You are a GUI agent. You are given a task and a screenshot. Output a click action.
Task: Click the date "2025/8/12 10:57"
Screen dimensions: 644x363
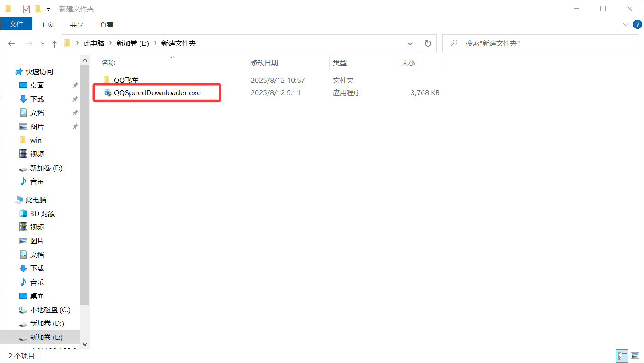pos(278,80)
